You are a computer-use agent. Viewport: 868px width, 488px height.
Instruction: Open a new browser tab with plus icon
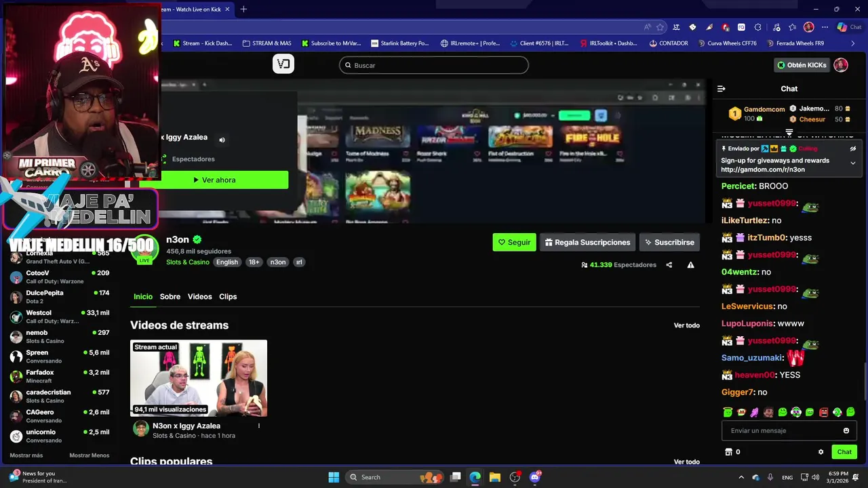243,9
